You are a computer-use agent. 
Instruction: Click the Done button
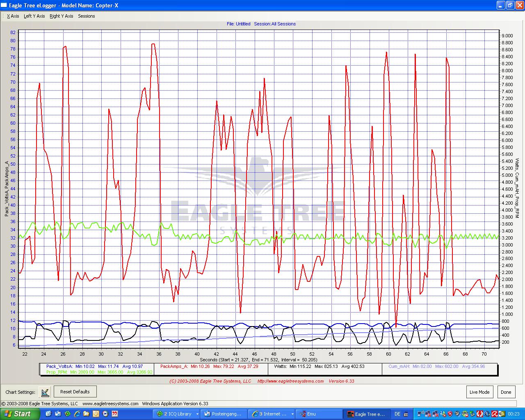[x=506, y=392]
